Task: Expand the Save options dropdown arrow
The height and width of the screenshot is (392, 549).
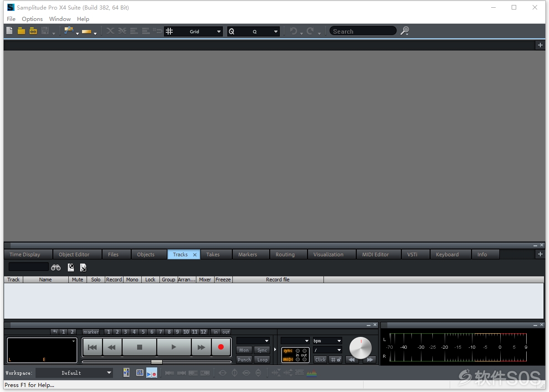Action: [53, 33]
